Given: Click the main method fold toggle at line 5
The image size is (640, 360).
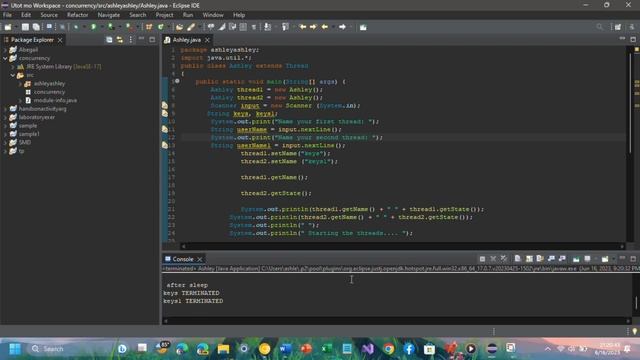Looking at the screenshot, I should [177, 81].
